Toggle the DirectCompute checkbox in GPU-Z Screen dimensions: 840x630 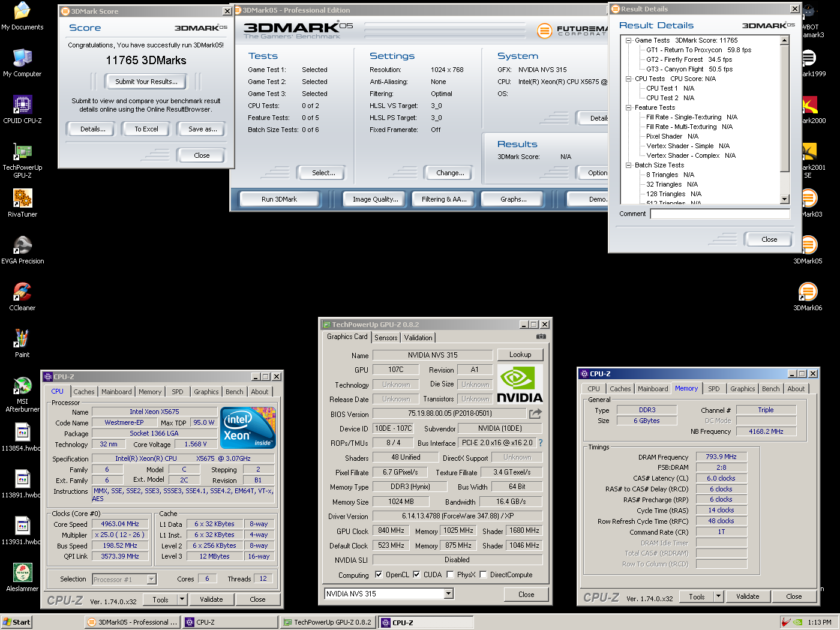pos(483,575)
